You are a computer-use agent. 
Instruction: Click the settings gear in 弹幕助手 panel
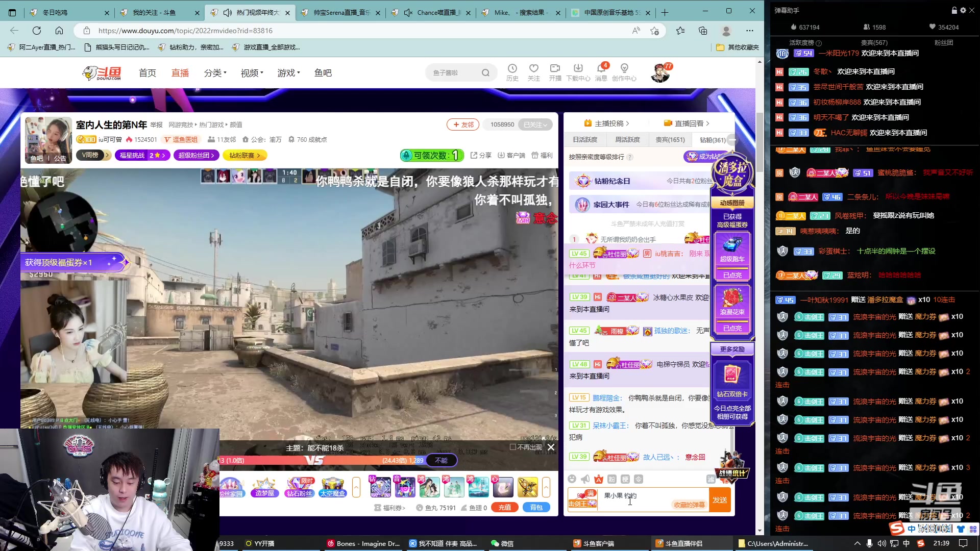tap(963, 10)
